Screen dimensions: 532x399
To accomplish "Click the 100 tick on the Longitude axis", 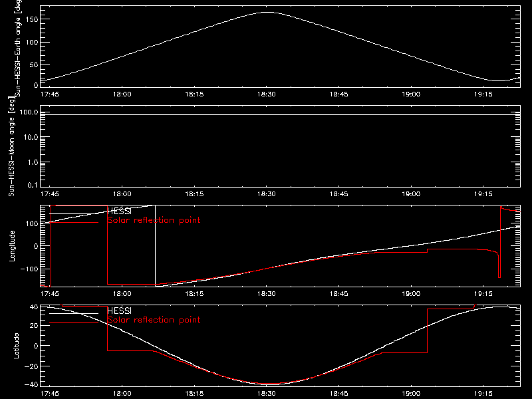I will click(x=32, y=223).
